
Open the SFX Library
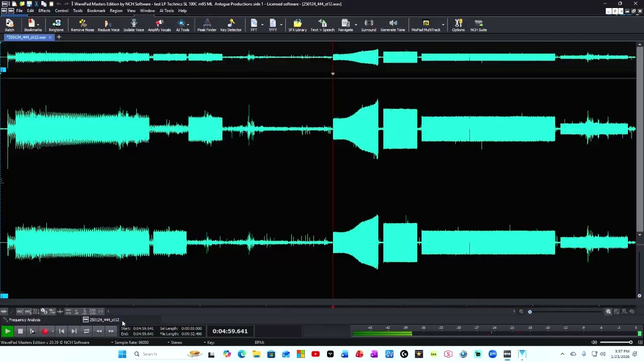(297, 25)
